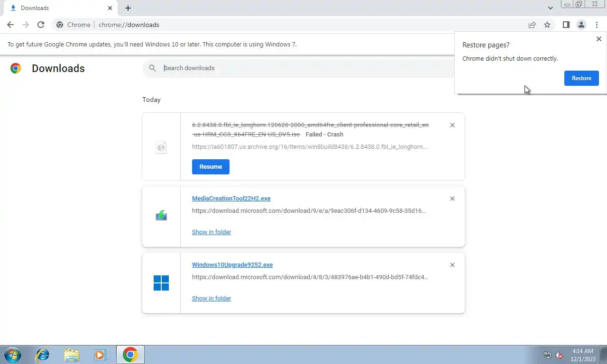This screenshot has height=364, width=607.
Task: Click the Windows10Upgrade download URL
Action: coord(310,277)
